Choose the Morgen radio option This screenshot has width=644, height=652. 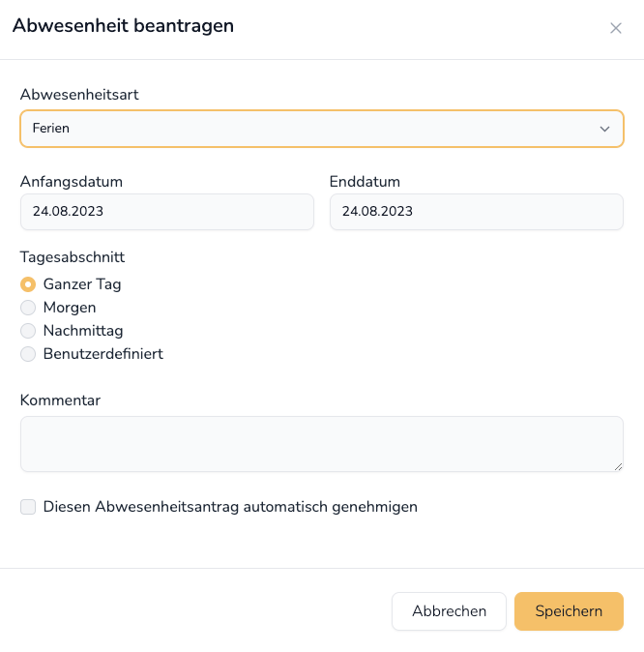pyautogui.click(x=28, y=308)
